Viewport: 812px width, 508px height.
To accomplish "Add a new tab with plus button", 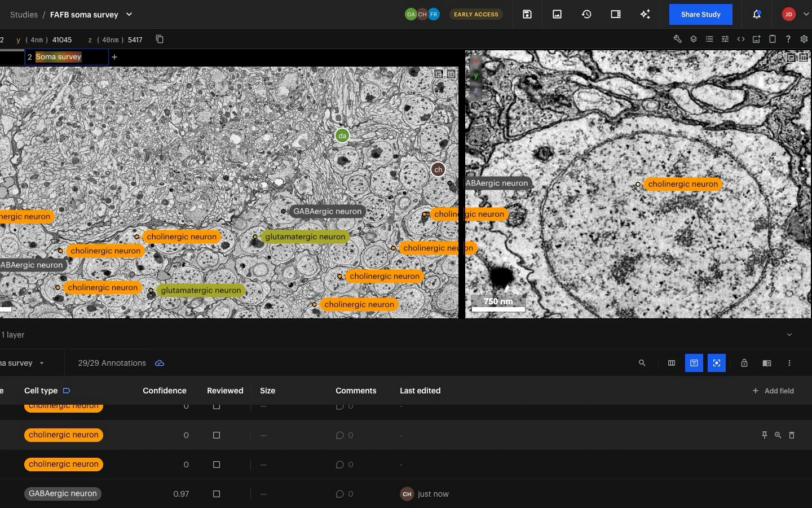I will (x=114, y=57).
